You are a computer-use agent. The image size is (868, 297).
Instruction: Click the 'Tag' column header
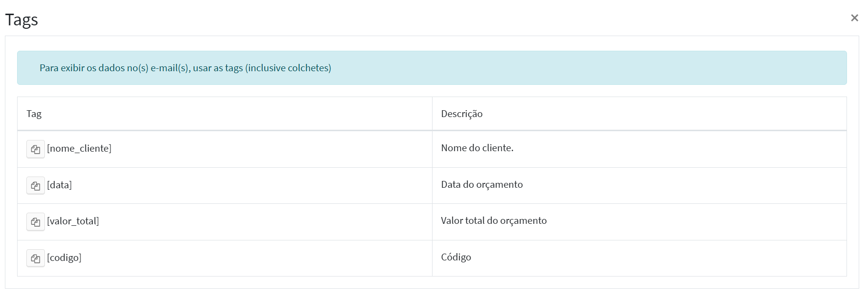click(x=34, y=114)
